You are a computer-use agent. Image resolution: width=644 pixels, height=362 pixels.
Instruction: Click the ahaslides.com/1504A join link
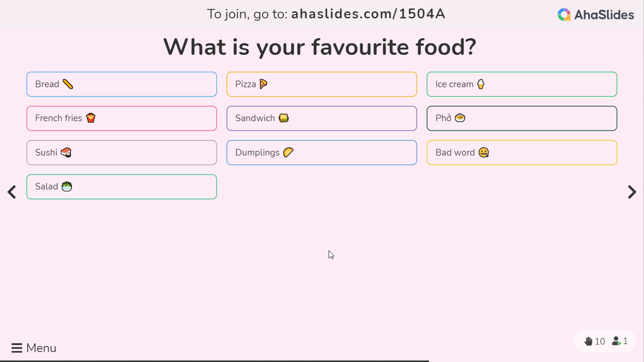click(368, 14)
